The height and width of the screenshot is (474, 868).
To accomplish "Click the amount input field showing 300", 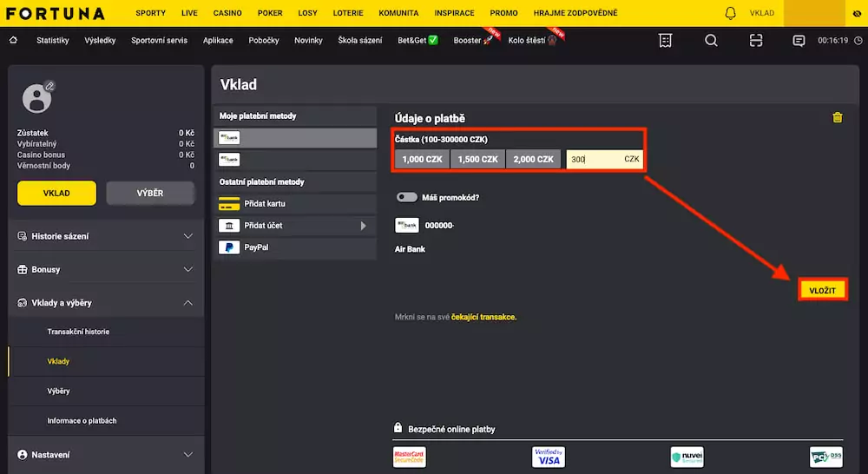I will (604, 159).
